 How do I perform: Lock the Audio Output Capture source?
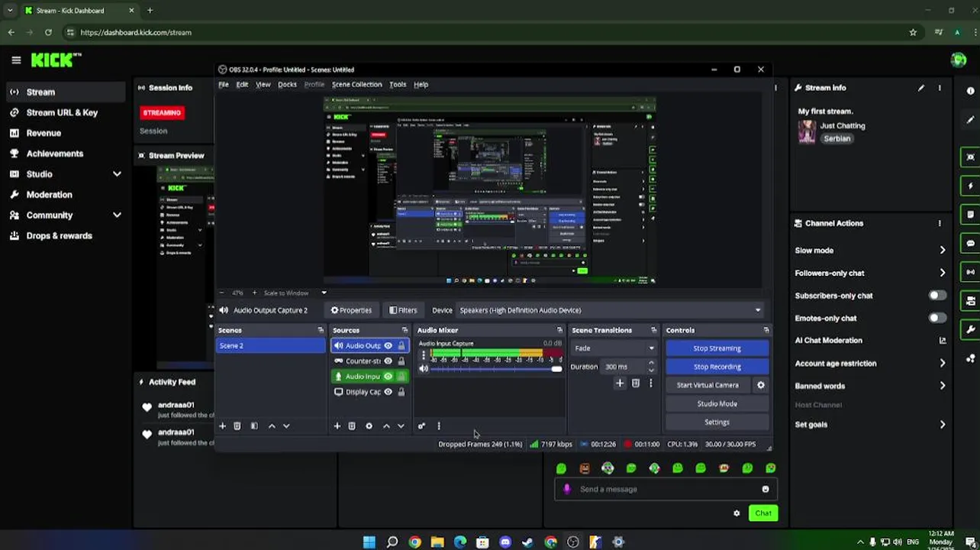click(x=401, y=346)
